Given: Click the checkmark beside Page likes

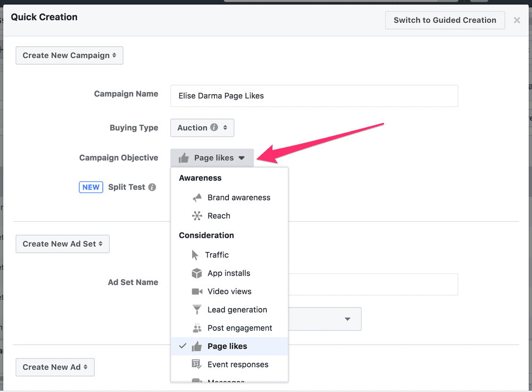Looking at the screenshot, I should [182, 346].
